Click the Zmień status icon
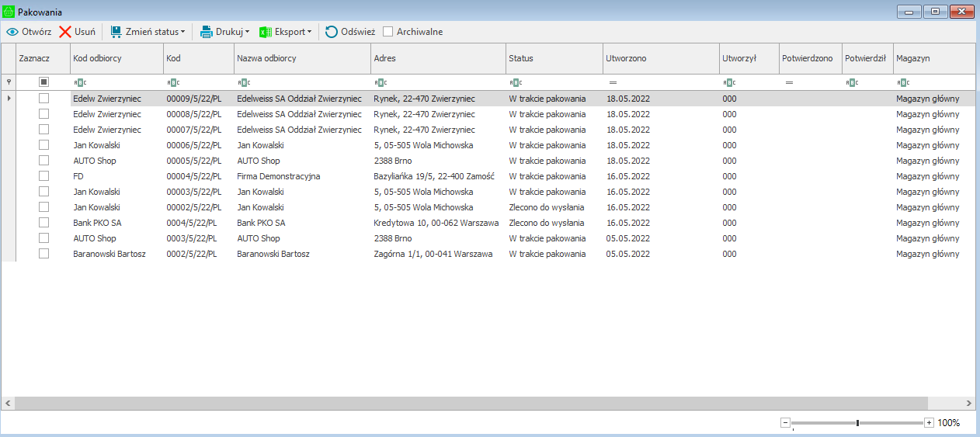This screenshot has height=437, width=980. click(x=116, y=32)
